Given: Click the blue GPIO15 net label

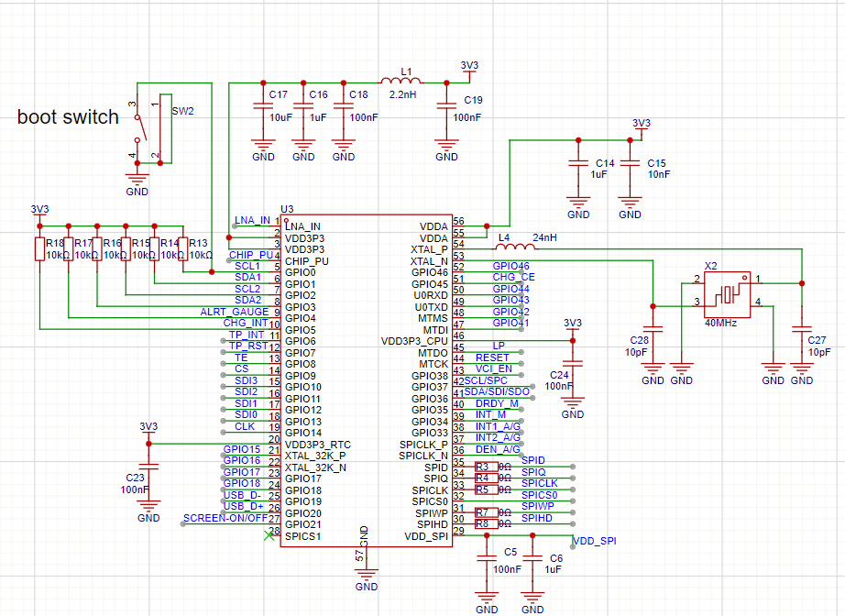Looking at the screenshot, I should 242,449.
